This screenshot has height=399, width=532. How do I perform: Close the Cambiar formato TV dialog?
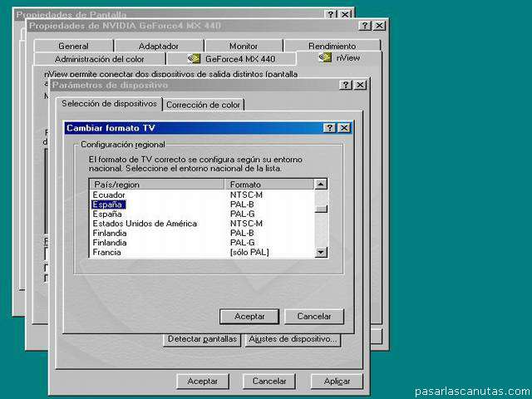pos(343,128)
